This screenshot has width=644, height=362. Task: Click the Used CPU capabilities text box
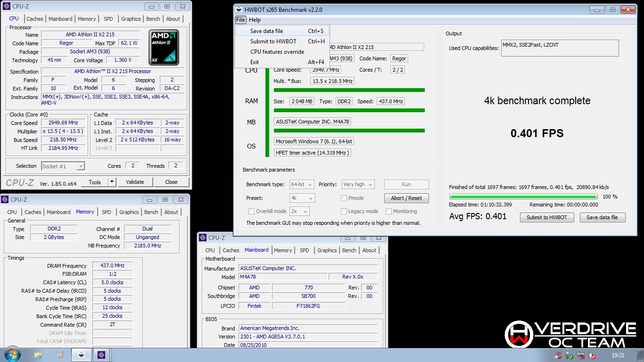[x=560, y=48]
